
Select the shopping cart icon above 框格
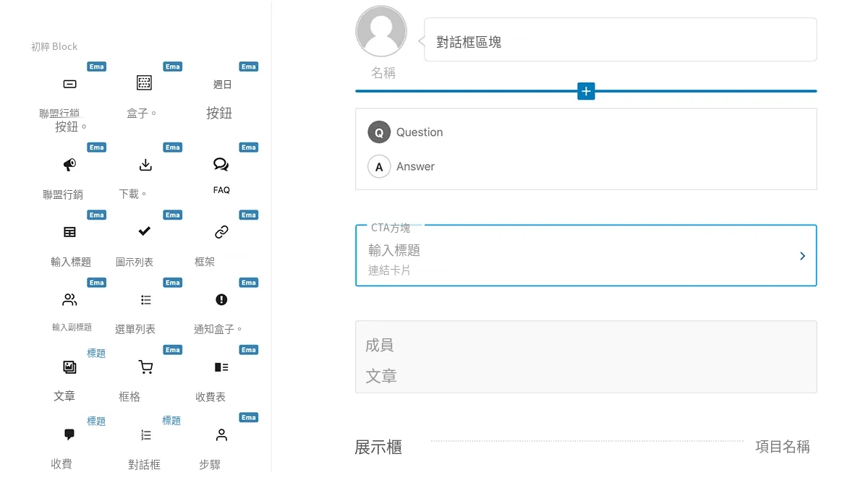pyautogui.click(x=145, y=367)
